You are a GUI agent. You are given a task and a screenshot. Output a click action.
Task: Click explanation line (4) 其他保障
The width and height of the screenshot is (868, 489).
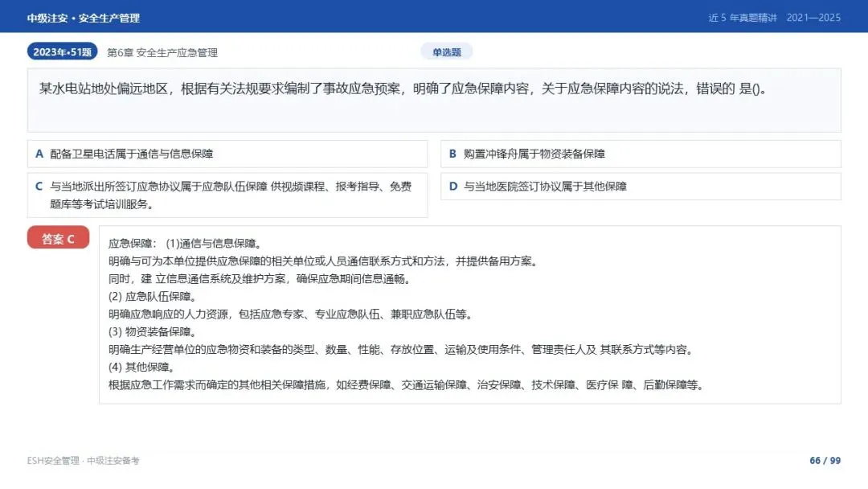tap(142, 367)
